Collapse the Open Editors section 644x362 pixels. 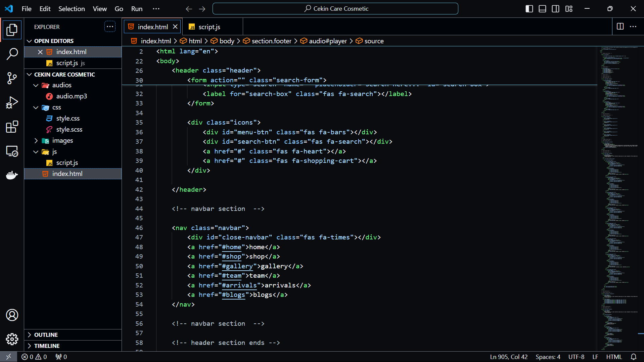tap(73, 41)
